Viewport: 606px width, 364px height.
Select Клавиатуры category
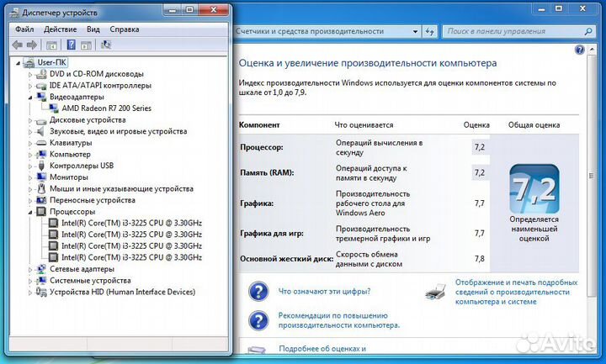[x=71, y=143]
